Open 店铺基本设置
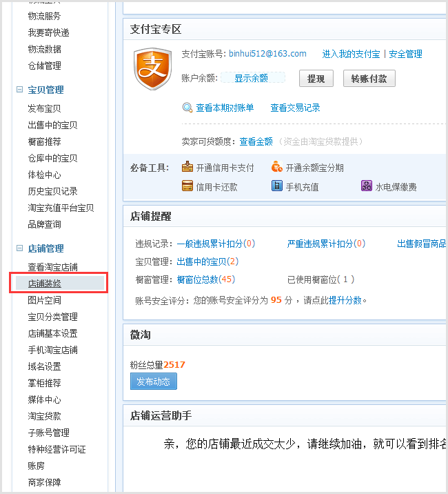 coord(52,333)
